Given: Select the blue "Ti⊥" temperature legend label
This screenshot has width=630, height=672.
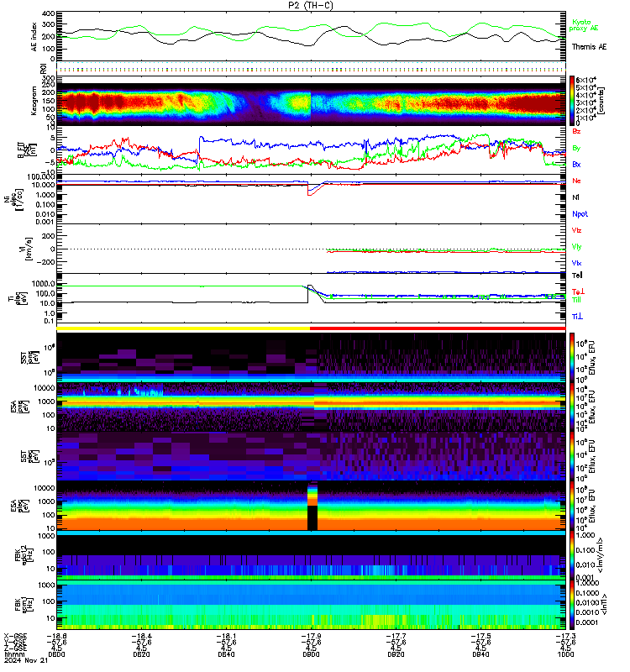Looking at the screenshot, I should [x=577, y=317].
